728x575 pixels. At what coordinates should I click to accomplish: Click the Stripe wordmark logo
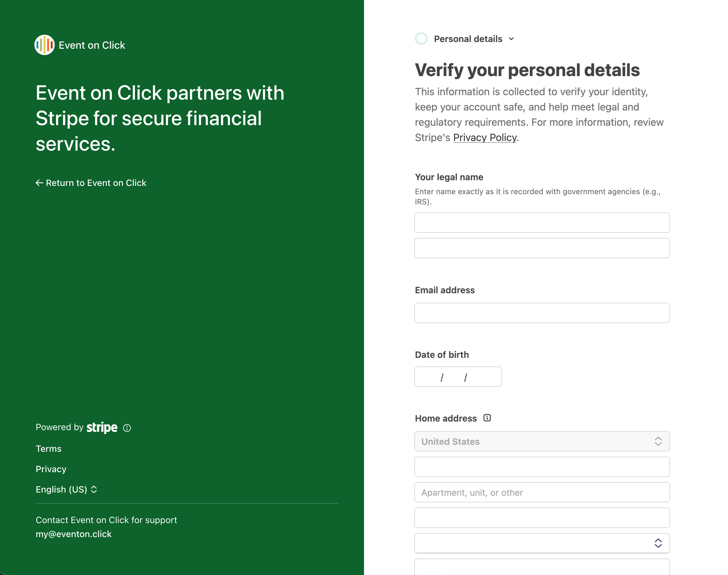click(102, 428)
